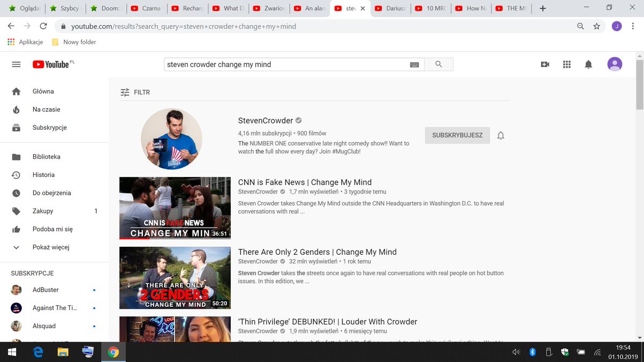
Task: Open the Nowy folder bookmark folder
Action: [x=74, y=42]
